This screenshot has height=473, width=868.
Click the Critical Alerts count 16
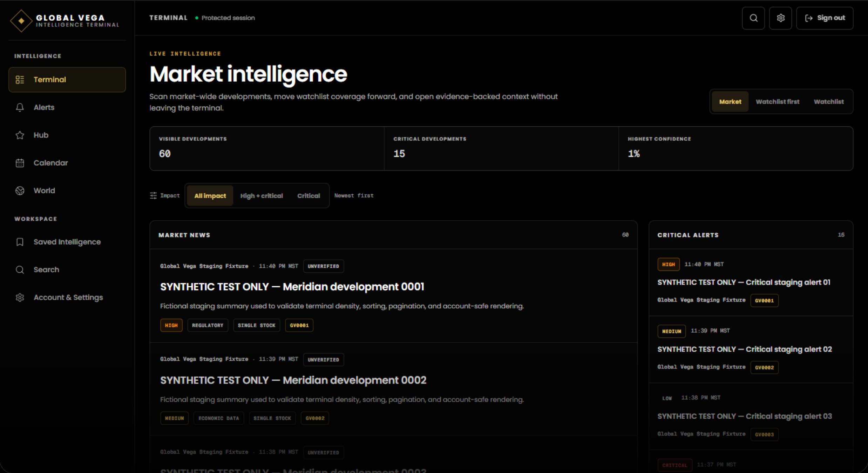pyautogui.click(x=841, y=235)
